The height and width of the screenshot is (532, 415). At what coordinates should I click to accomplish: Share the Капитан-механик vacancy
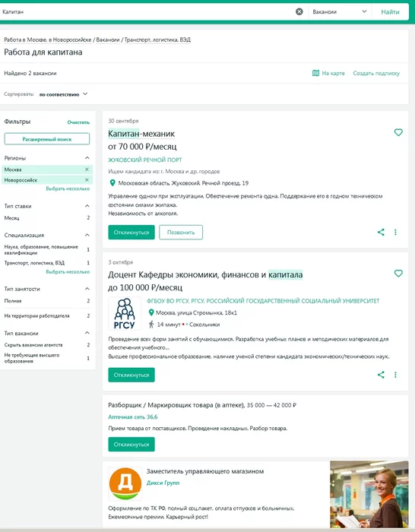[381, 232]
